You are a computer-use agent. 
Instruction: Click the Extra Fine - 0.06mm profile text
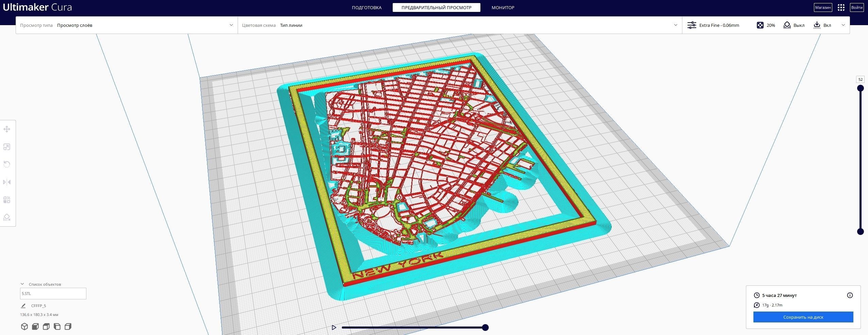click(719, 25)
